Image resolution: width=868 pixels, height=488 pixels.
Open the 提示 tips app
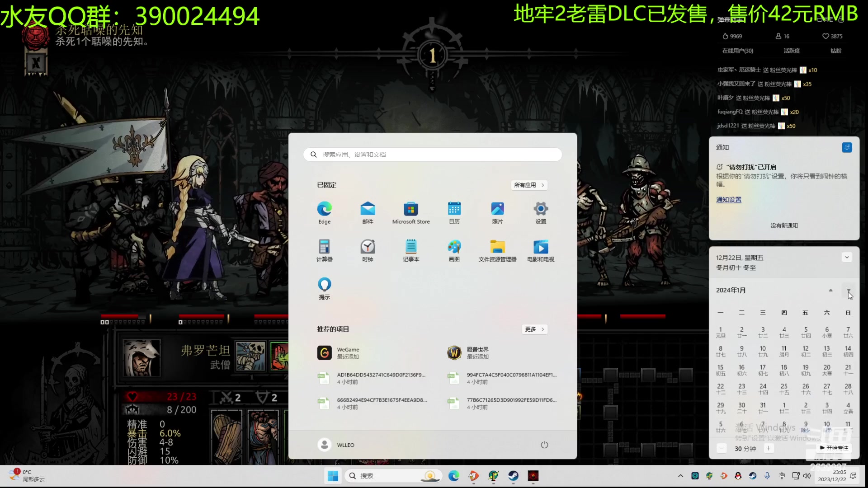coord(324,289)
